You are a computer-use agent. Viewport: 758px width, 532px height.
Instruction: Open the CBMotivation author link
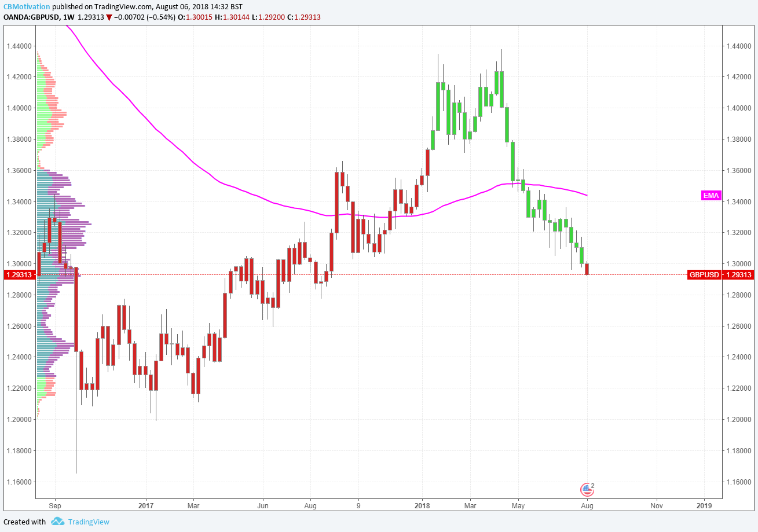[x=27, y=6]
